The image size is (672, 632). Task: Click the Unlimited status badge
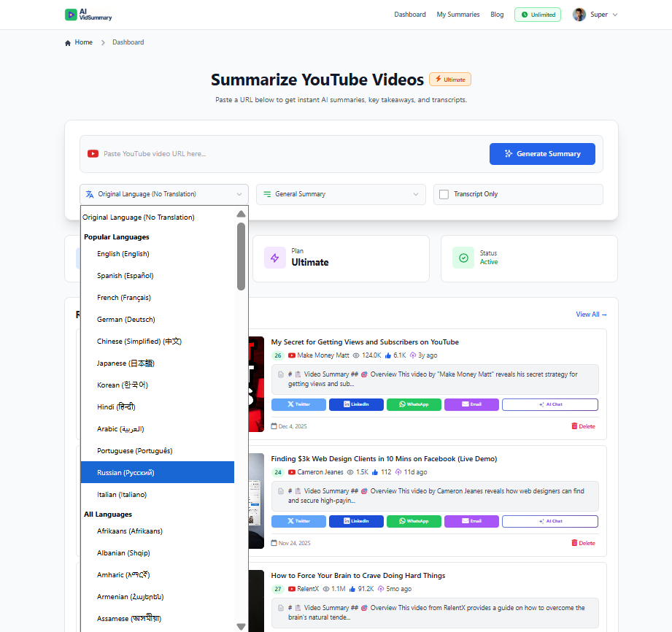(538, 14)
